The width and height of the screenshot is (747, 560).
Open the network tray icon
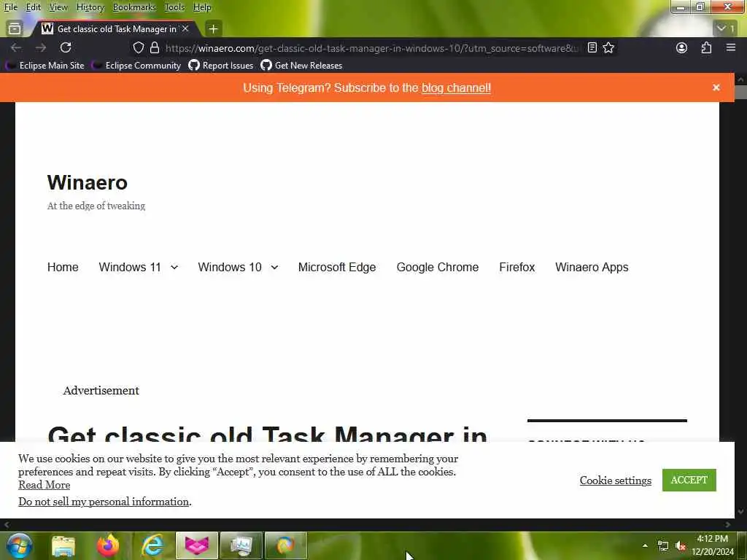coord(663,545)
